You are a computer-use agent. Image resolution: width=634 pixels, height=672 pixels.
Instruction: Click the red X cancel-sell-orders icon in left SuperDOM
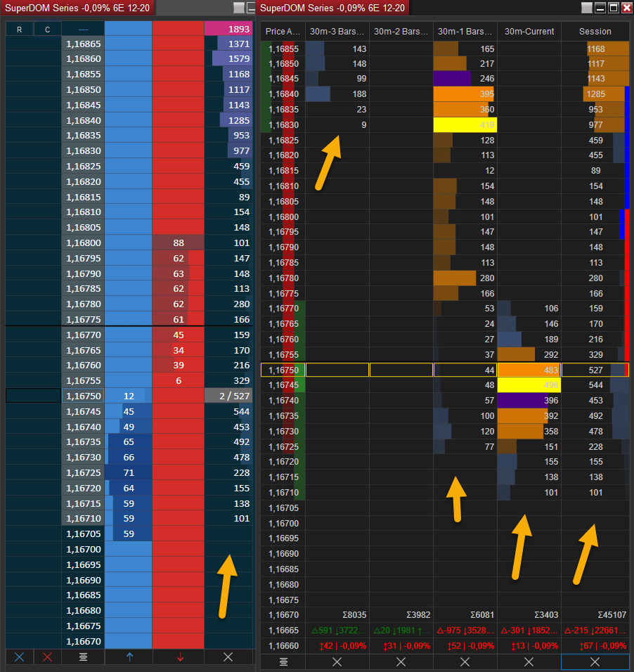[48, 657]
